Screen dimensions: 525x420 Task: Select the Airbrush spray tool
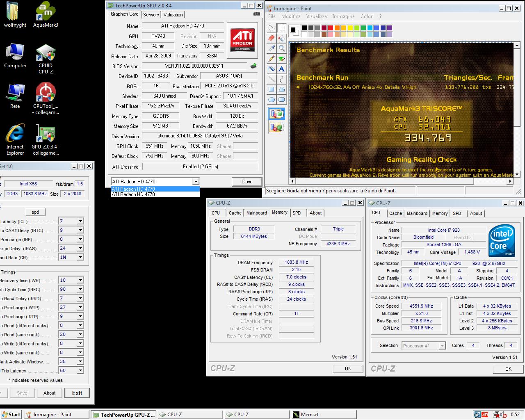coord(272,68)
